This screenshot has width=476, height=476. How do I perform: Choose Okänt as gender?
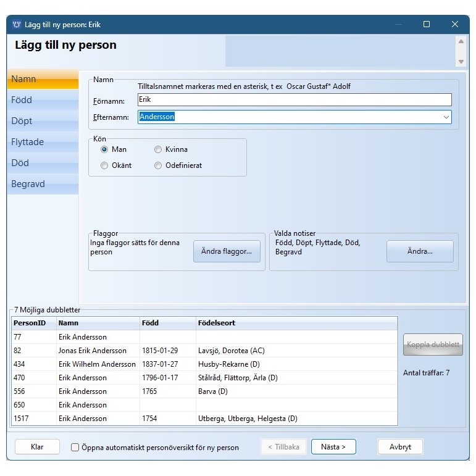coord(104,165)
